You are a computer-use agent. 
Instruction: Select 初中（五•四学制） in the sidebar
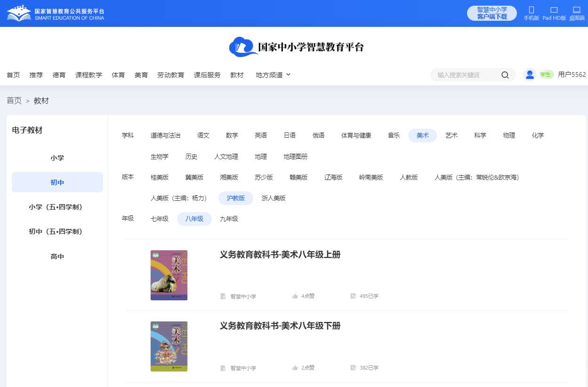click(57, 231)
